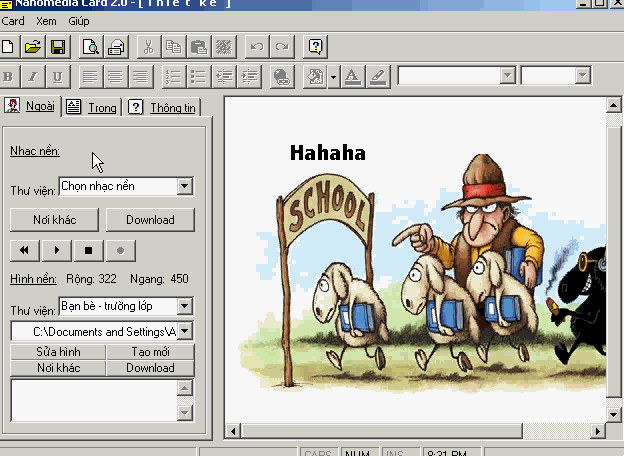Copy selection with the copy icon
Viewport: 624px width, 456px height.
174,47
